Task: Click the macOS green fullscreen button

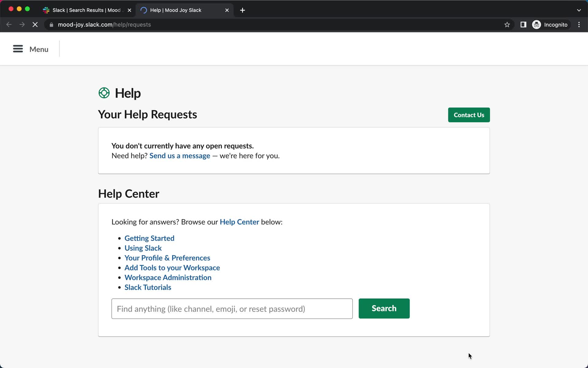Action: click(x=27, y=9)
